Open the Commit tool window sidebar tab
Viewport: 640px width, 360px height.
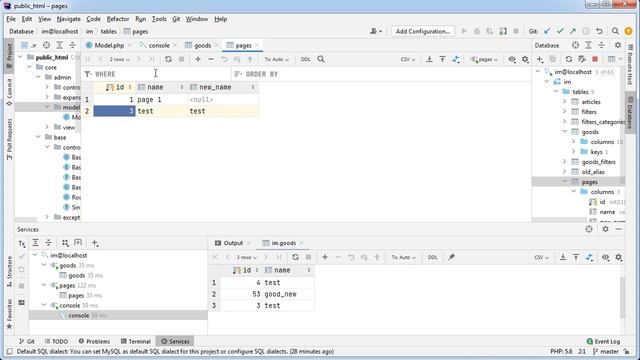click(x=9, y=92)
